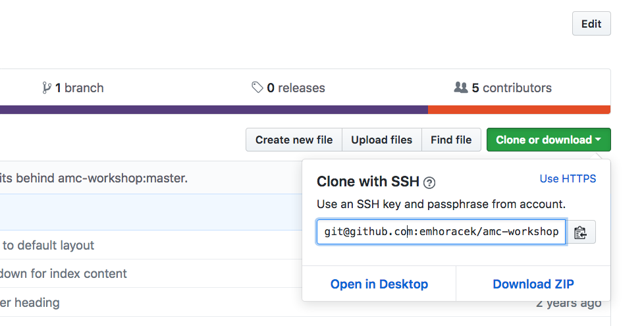The height and width of the screenshot is (326, 644).
Task: Click the 'Clone with SSH' heading
Action: tap(368, 182)
